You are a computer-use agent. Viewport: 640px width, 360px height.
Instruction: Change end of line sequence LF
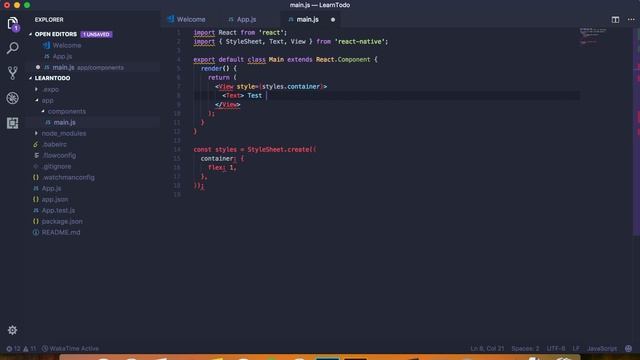pos(576,349)
